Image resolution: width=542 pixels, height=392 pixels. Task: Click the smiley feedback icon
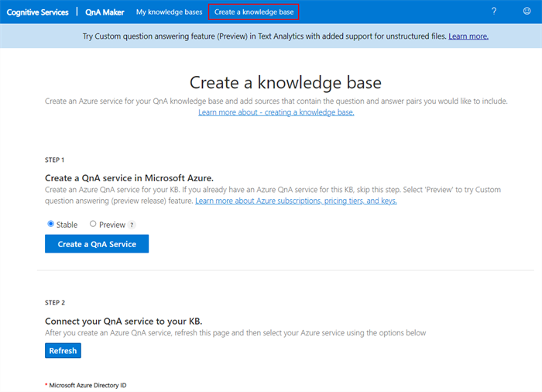(x=527, y=11)
